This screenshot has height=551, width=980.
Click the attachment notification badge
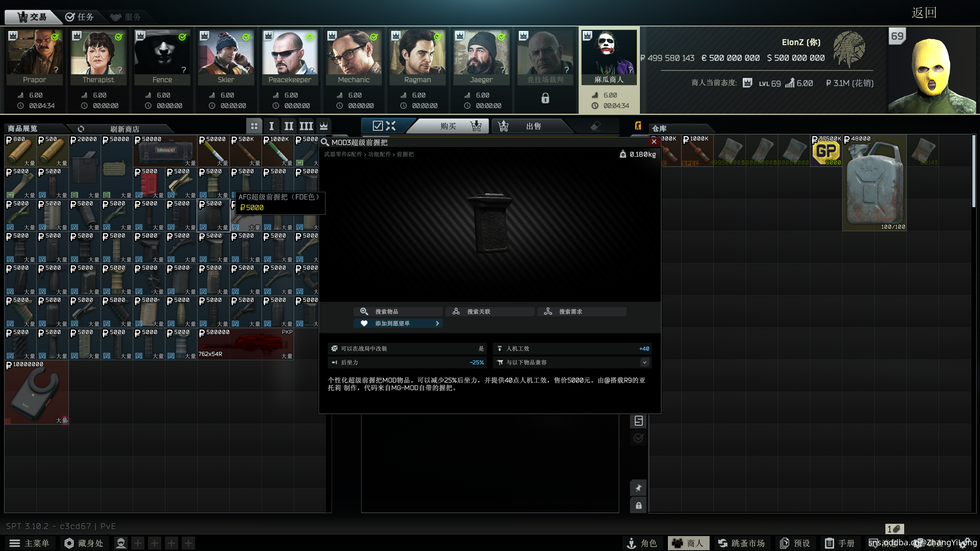pyautogui.click(x=894, y=529)
